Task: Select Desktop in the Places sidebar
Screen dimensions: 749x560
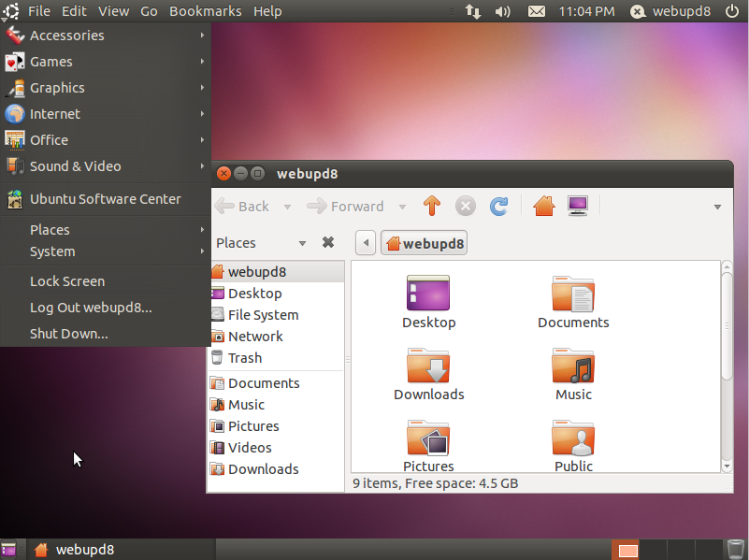Action: 277,294
